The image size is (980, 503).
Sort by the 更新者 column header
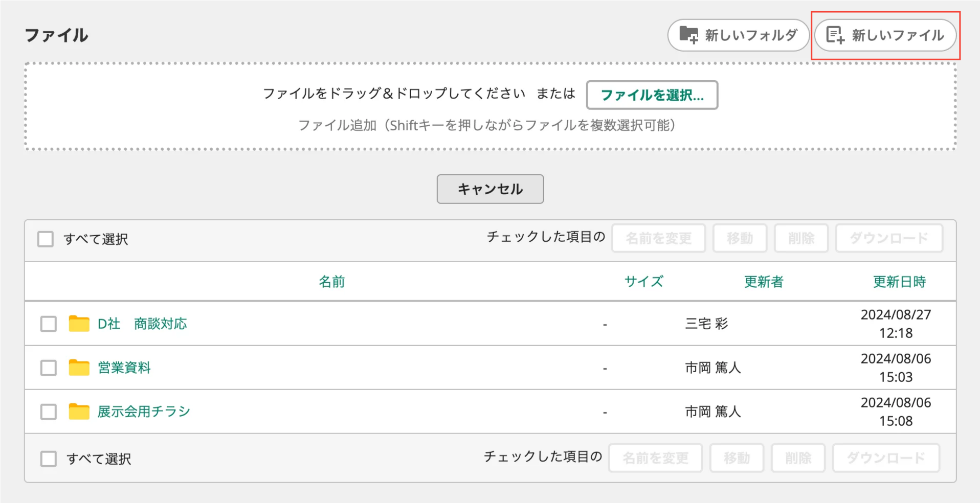coord(764,282)
